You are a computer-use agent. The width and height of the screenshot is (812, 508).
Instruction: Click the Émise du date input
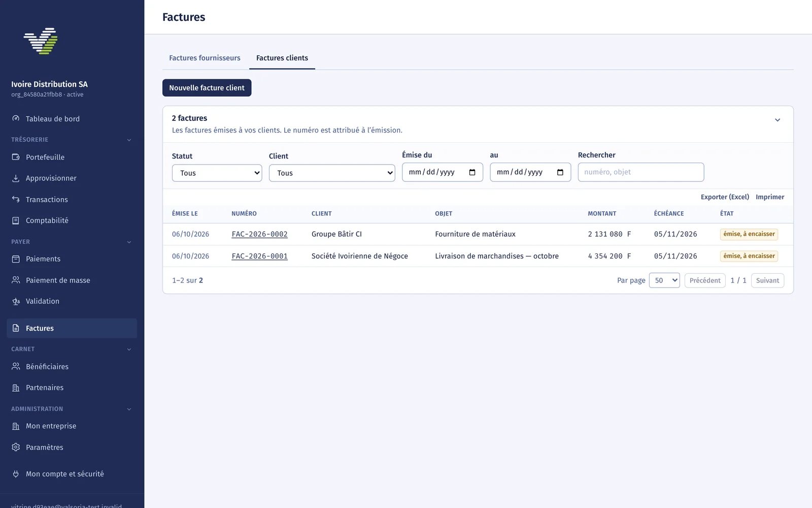(x=443, y=172)
